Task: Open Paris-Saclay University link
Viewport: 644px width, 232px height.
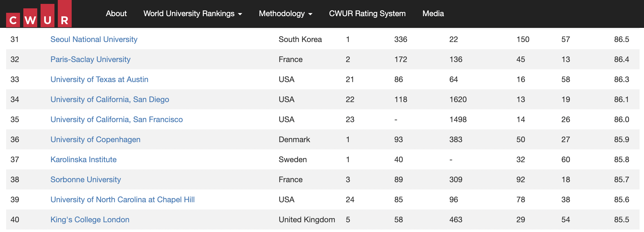Action: pyautogui.click(x=90, y=59)
